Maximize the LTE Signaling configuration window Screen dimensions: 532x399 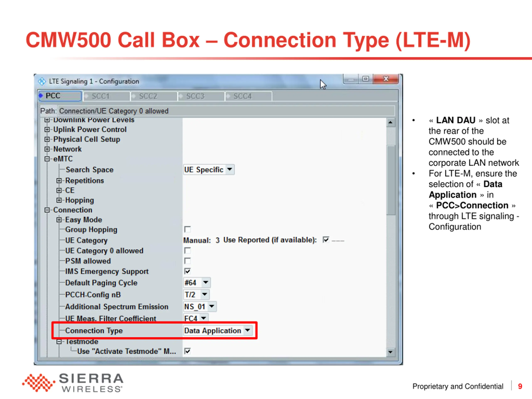click(x=366, y=79)
